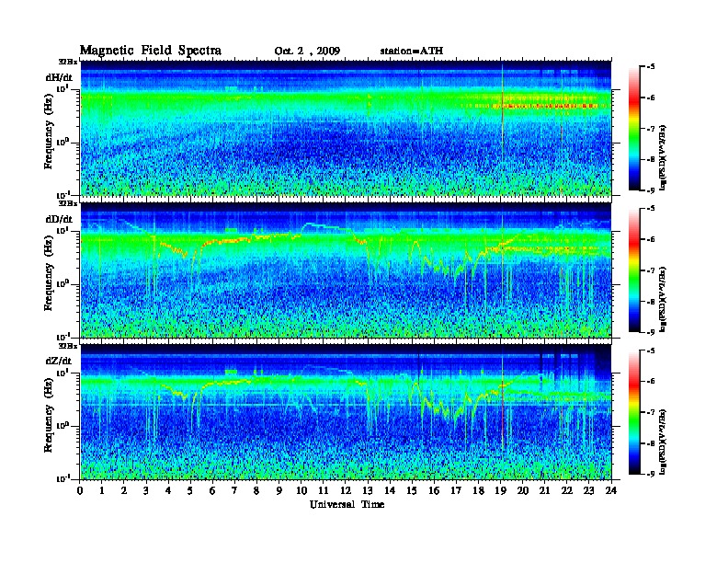Click the x-axis tick label '7'

[x=235, y=490]
